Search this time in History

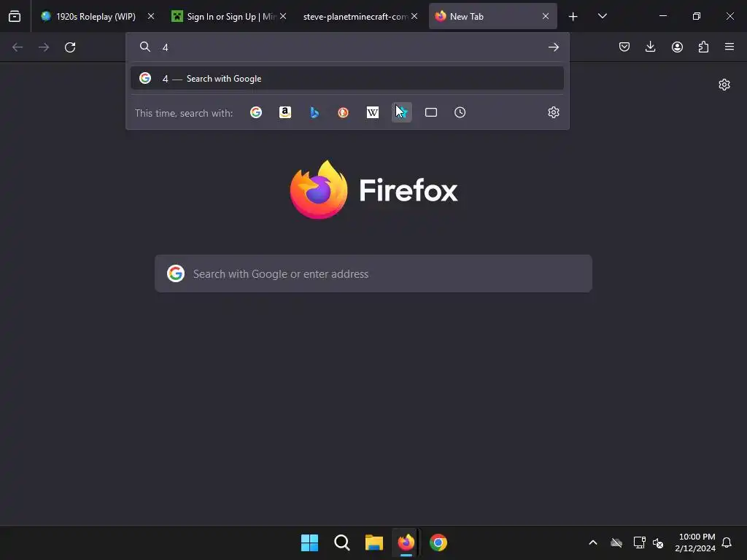pos(460,112)
